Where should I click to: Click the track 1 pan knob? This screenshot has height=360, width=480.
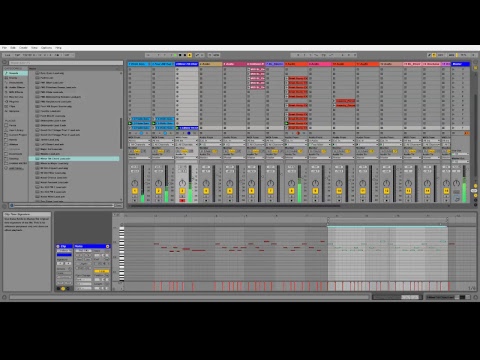[135, 183]
